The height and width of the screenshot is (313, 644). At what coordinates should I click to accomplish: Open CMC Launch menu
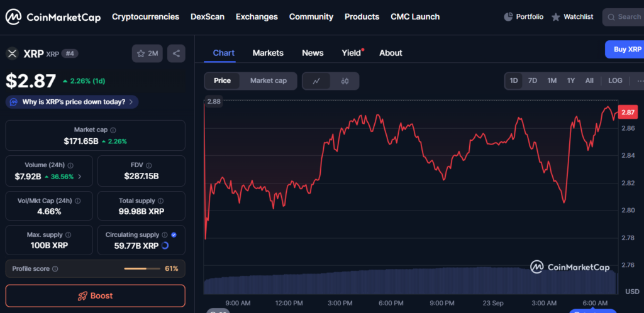point(415,17)
